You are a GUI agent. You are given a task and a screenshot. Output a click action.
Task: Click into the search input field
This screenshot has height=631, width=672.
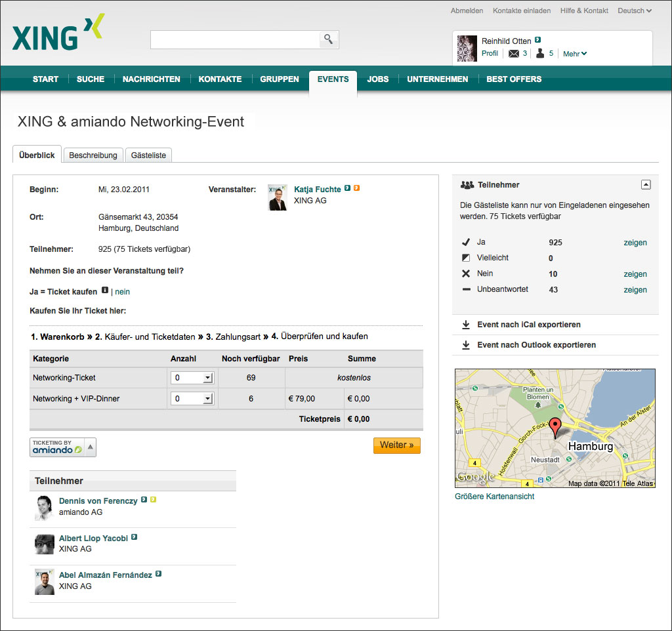click(235, 39)
